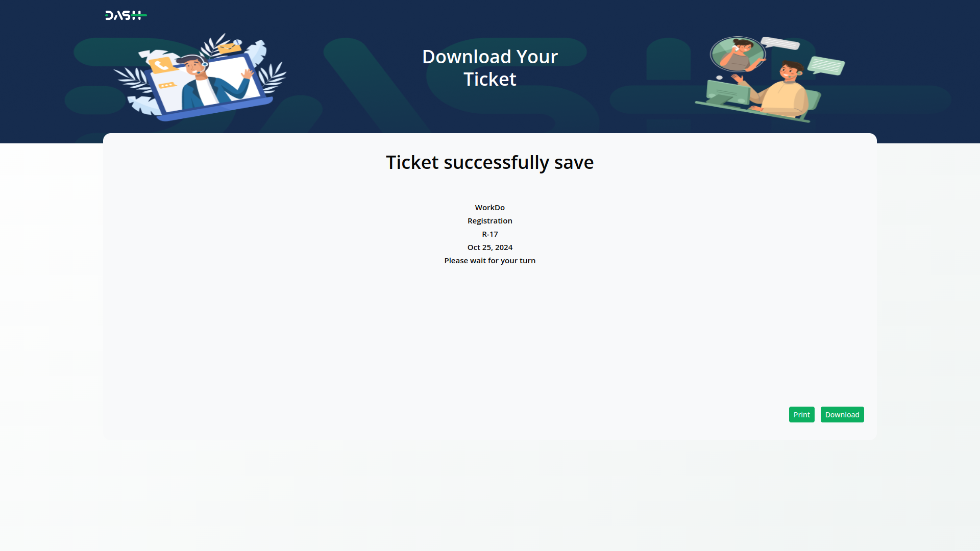This screenshot has height=551, width=980.
Task: Click Please wait for your turn text
Action: [x=490, y=261]
